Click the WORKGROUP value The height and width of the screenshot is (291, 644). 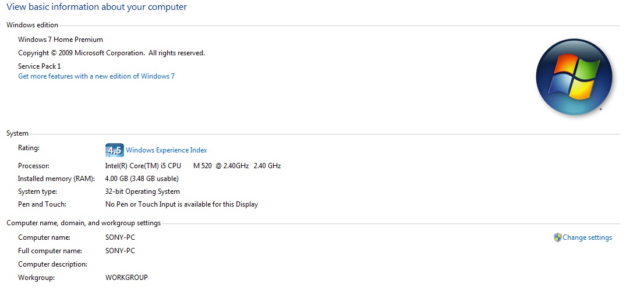[x=126, y=278]
